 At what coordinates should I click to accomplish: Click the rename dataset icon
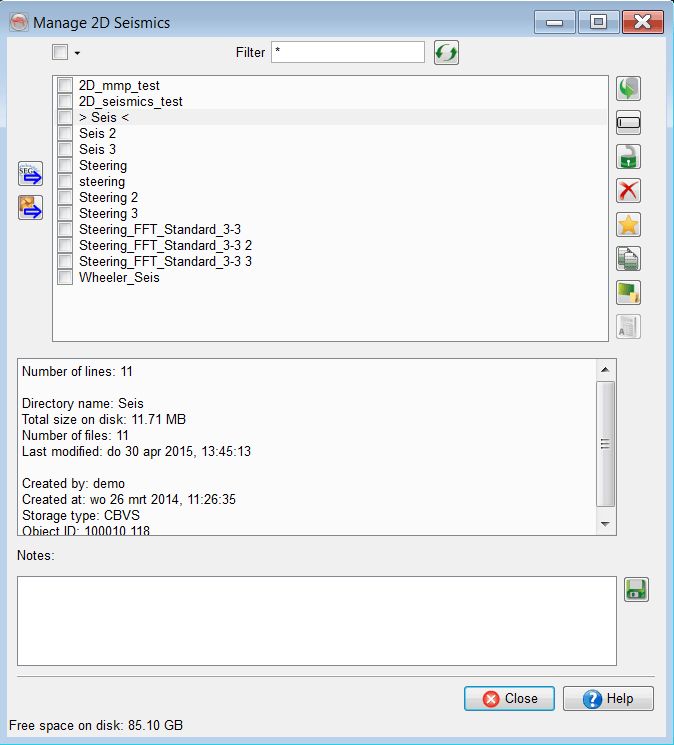pos(628,123)
